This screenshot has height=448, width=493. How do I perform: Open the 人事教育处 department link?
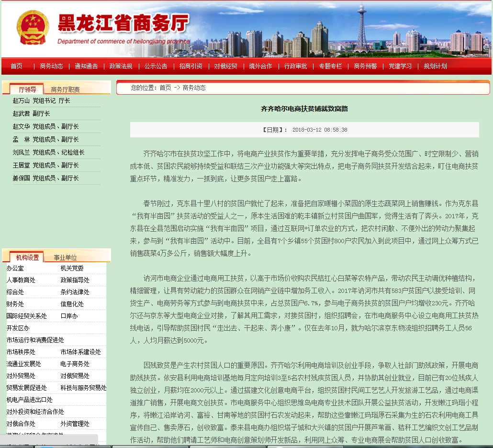coord(21,280)
